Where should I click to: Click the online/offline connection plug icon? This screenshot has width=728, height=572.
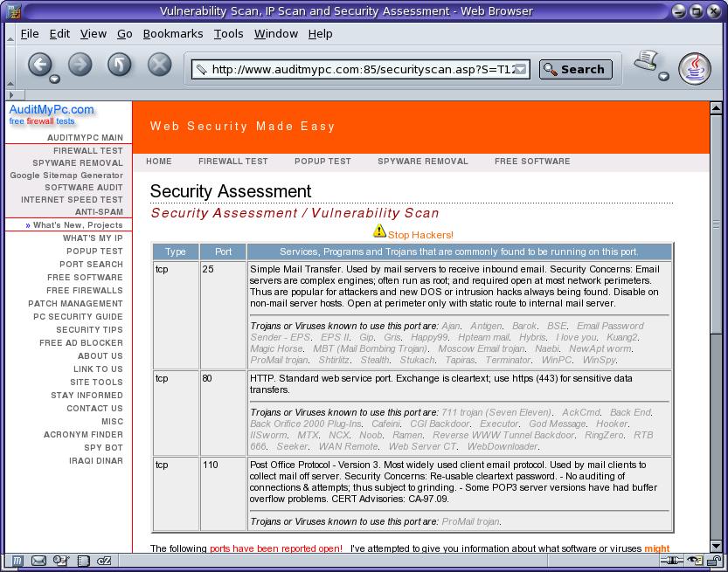(x=671, y=561)
